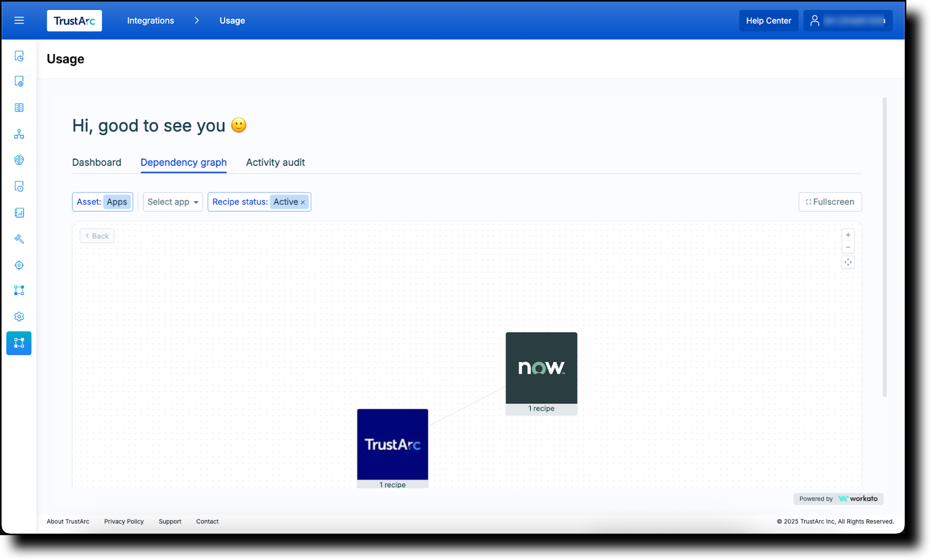931x560 pixels.
Task: Zoom in on the dependency graph
Action: coord(848,235)
